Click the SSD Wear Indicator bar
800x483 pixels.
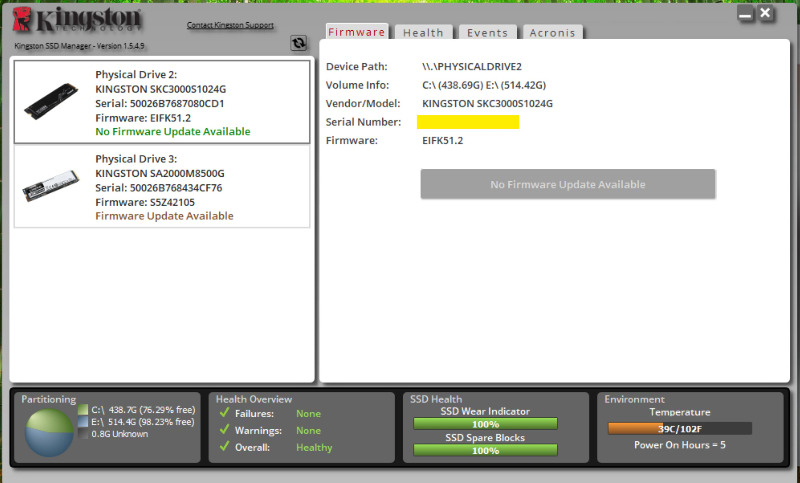click(485, 424)
